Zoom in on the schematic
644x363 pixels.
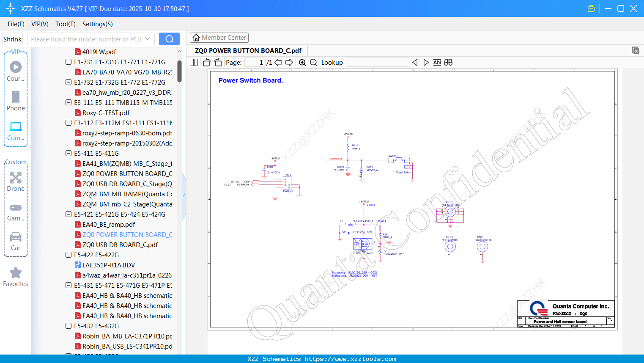(x=302, y=62)
